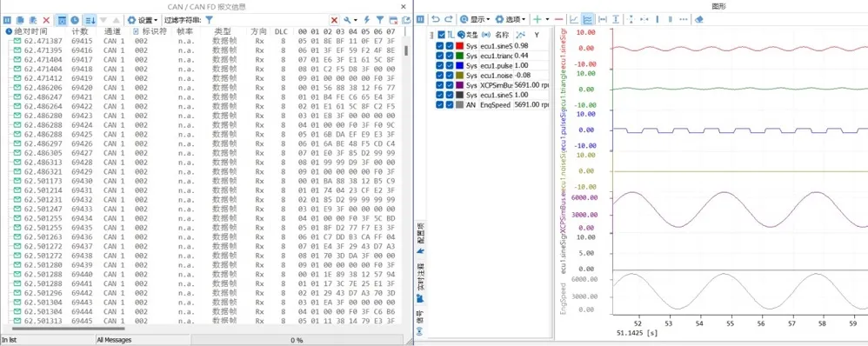Open the 设置 dropdown in message window
This screenshot has height=346, width=868.
click(143, 20)
